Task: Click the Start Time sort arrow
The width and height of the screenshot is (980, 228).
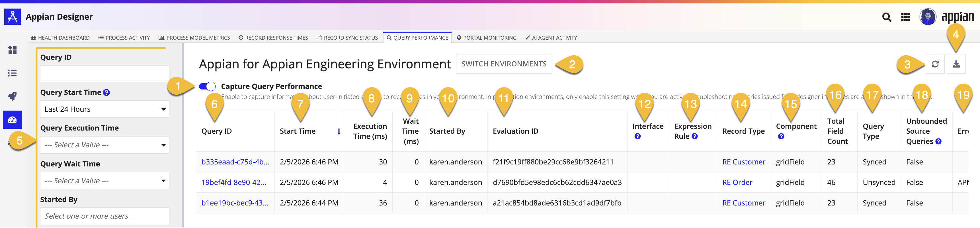Action: [x=339, y=131]
